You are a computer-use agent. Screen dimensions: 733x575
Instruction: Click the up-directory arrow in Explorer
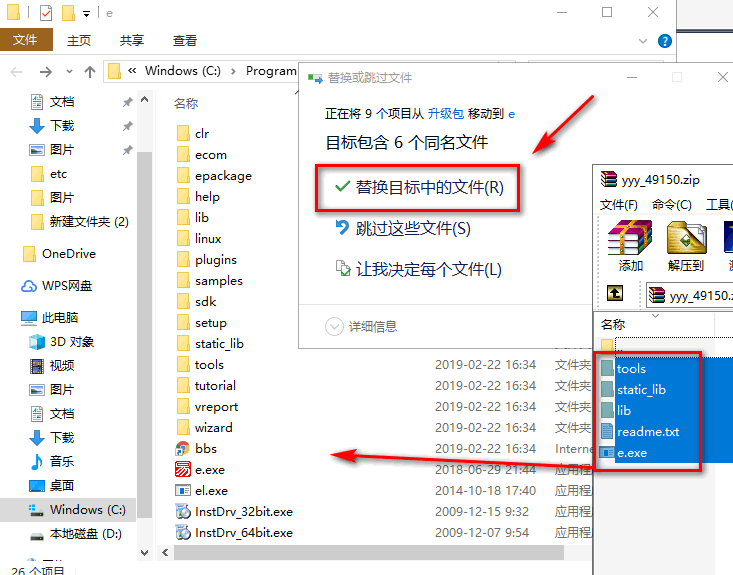(90, 71)
